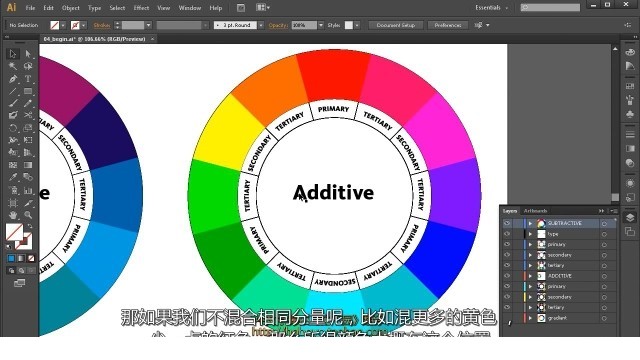Target the SUBTRACTIVE layer circle
Screen dimensions: 640x360
click(x=604, y=224)
